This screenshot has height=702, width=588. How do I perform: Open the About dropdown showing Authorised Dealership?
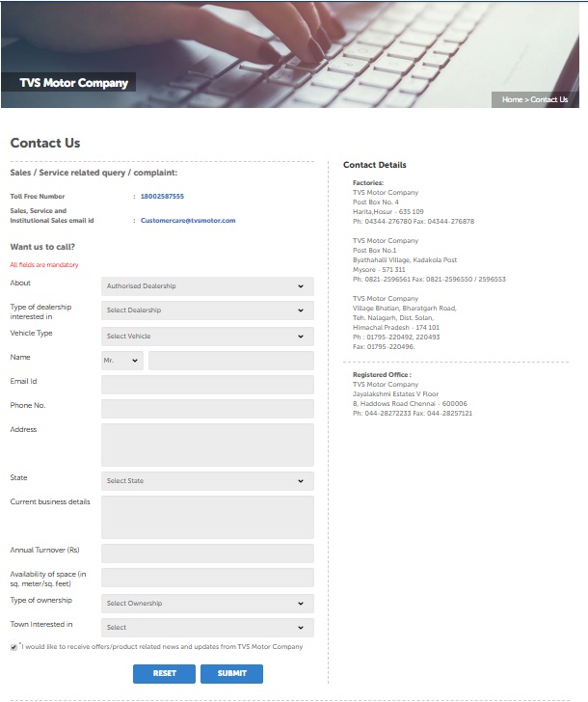pyautogui.click(x=207, y=286)
